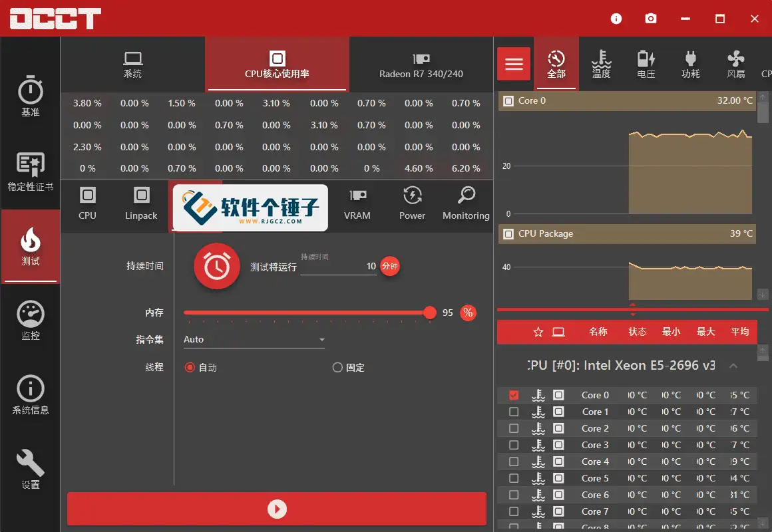This screenshot has width=772, height=532.
Task: Sort by the 平均 column header
Action: (740, 332)
